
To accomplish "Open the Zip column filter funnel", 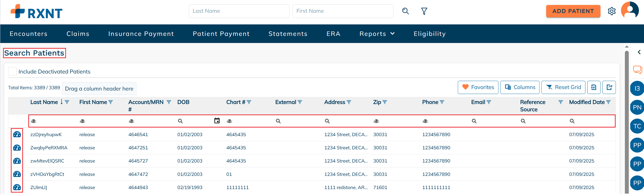I will [x=385, y=102].
